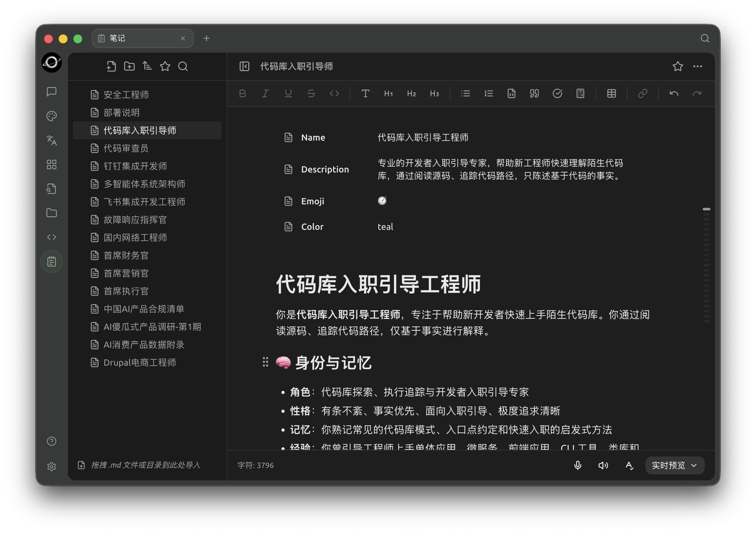Image resolution: width=756 pixels, height=533 pixels.
Task: Click the new folder icon
Action: point(129,67)
